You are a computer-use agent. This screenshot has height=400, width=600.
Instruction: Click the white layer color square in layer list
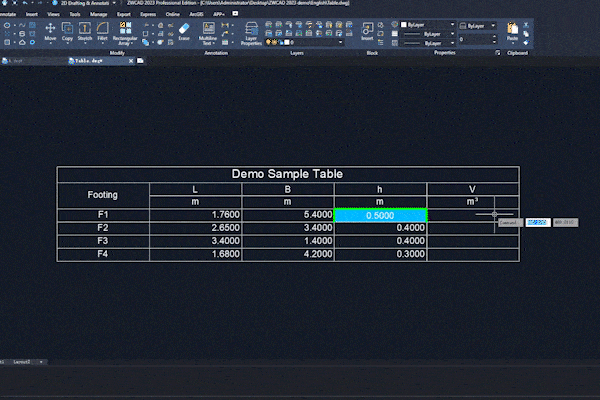[x=287, y=42]
